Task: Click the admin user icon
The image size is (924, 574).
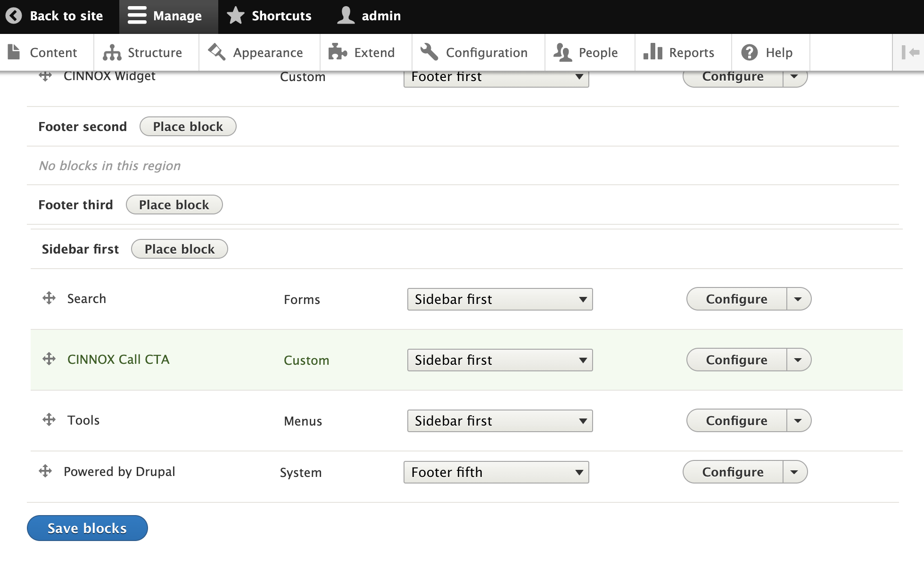Action: tap(346, 16)
